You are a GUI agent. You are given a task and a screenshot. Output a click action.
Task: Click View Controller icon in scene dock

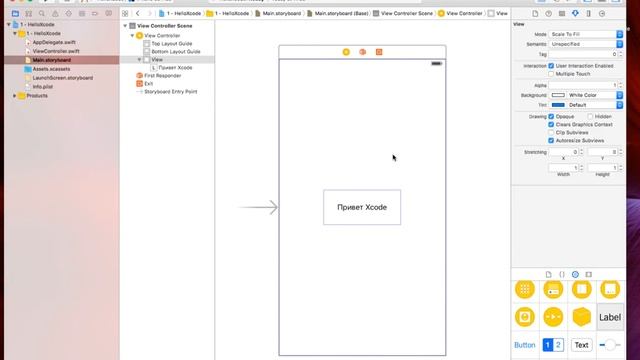click(346, 52)
